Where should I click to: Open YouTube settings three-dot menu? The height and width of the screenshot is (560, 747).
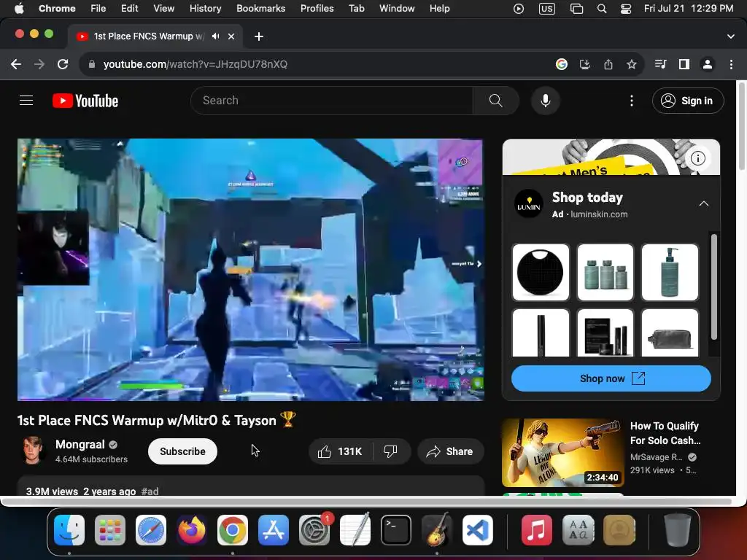[x=632, y=101]
